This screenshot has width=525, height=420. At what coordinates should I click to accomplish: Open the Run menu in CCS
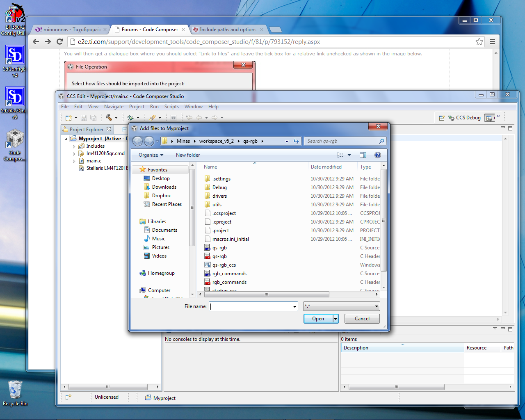point(154,107)
